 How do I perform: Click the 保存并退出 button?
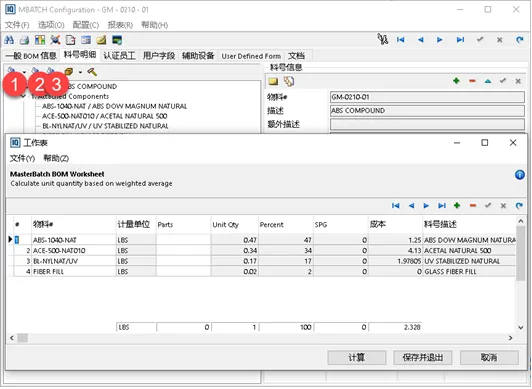tap(423, 357)
